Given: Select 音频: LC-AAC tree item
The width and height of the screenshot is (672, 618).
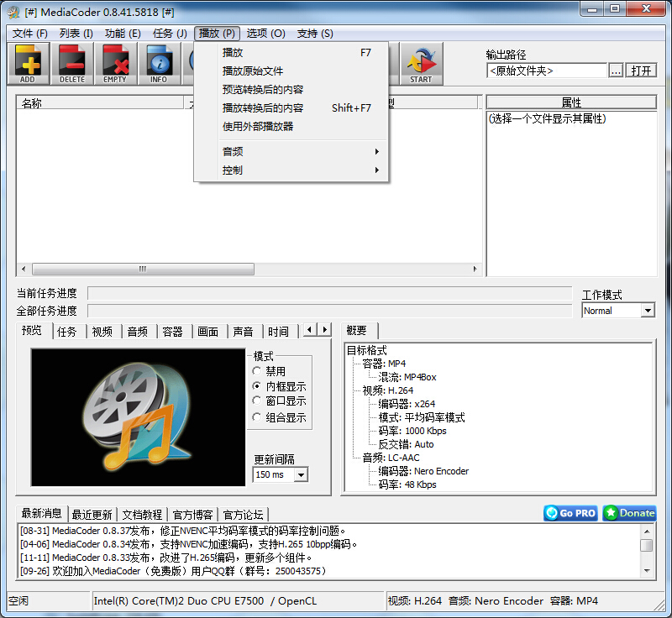Looking at the screenshot, I should 391,458.
